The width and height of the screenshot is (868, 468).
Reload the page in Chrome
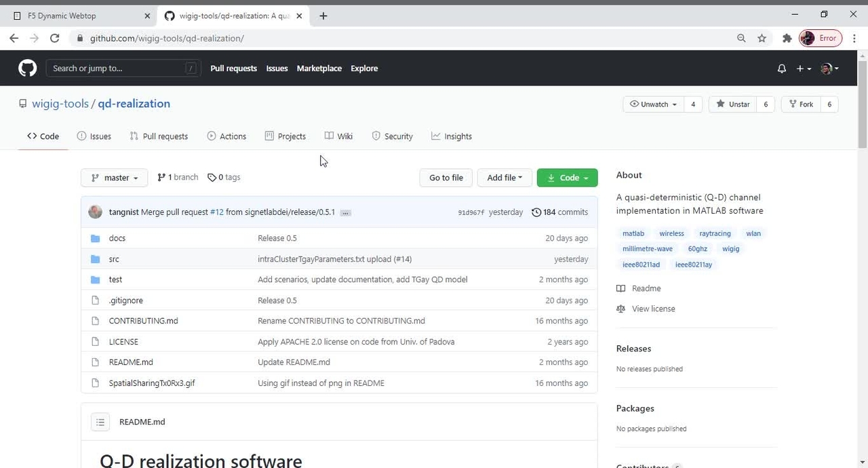[55, 38]
